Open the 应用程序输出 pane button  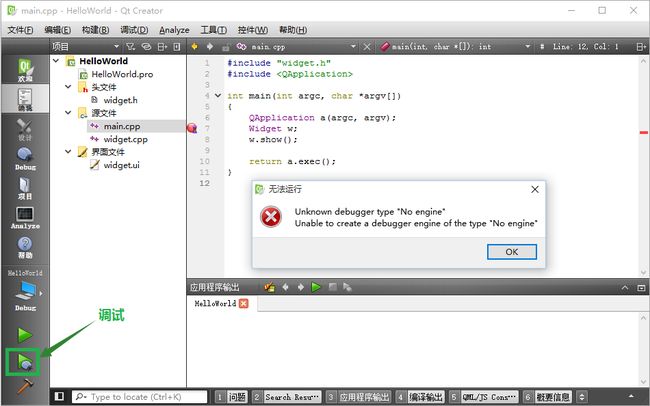[x=358, y=397]
